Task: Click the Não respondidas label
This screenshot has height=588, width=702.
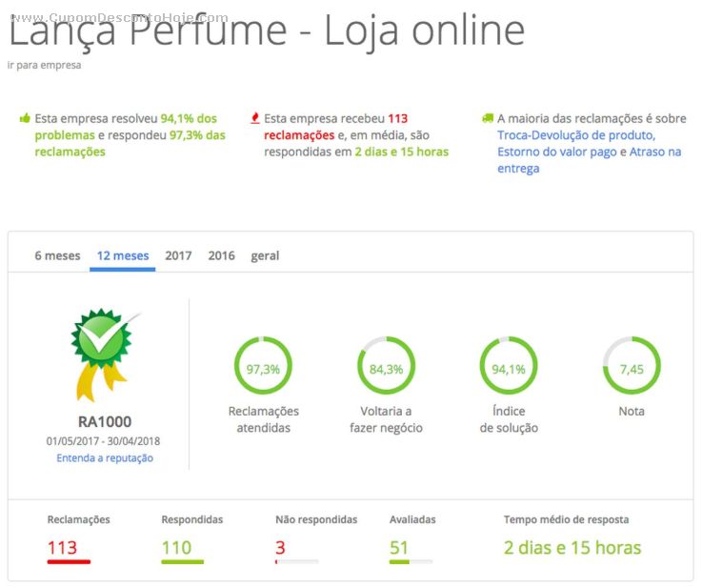Action: pyautogui.click(x=316, y=519)
